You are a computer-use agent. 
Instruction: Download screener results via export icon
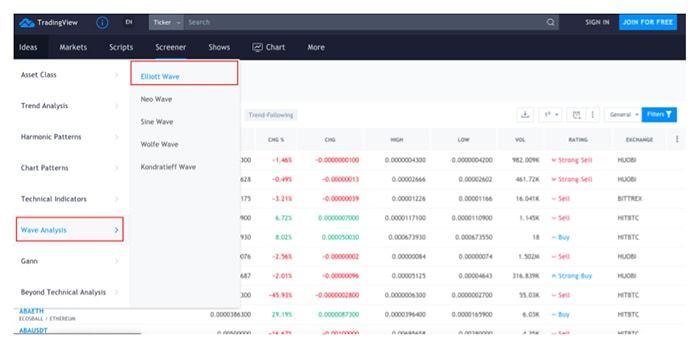tap(525, 115)
